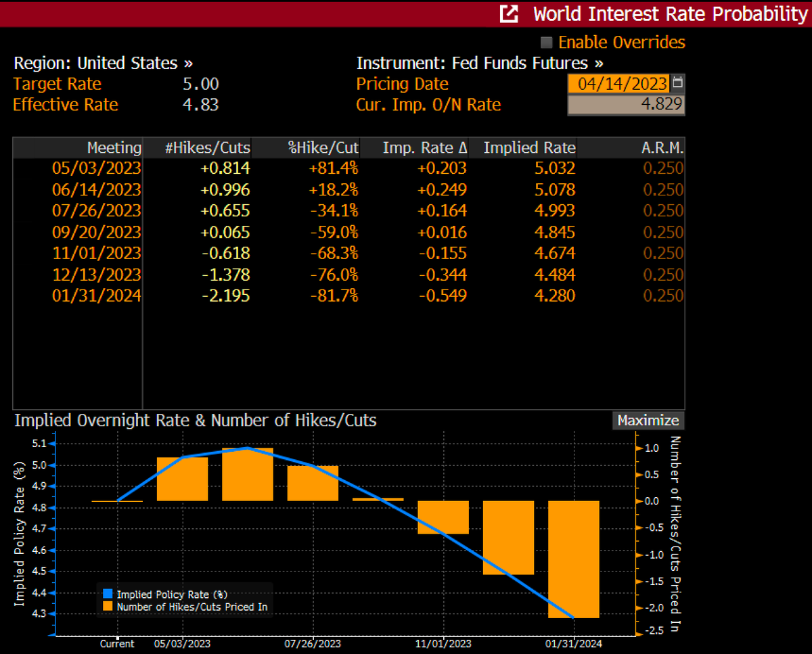The height and width of the screenshot is (654, 812).
Task: Select the 07/26/2023 meeting row
Action: (348, 211)
